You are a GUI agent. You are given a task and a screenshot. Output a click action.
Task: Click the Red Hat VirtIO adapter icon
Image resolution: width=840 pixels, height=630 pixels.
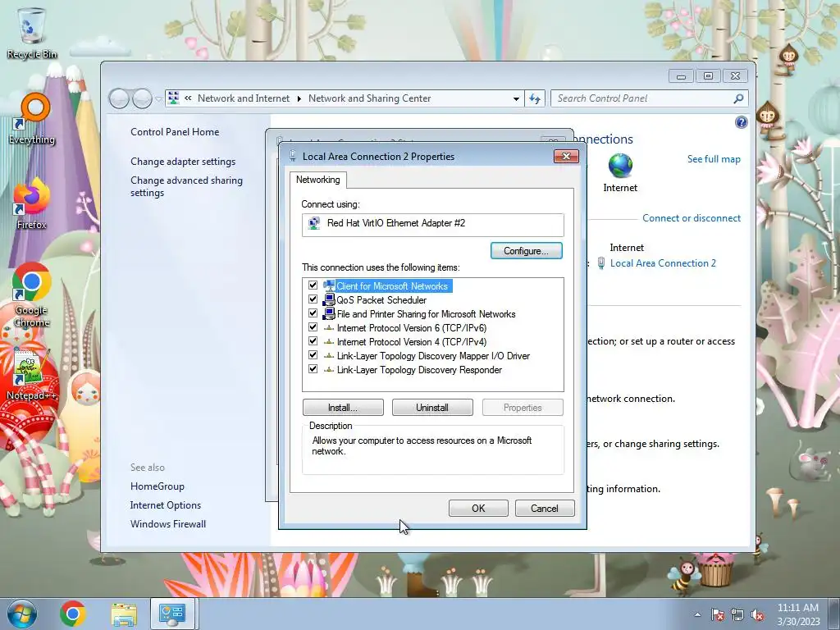coord(314,223)
